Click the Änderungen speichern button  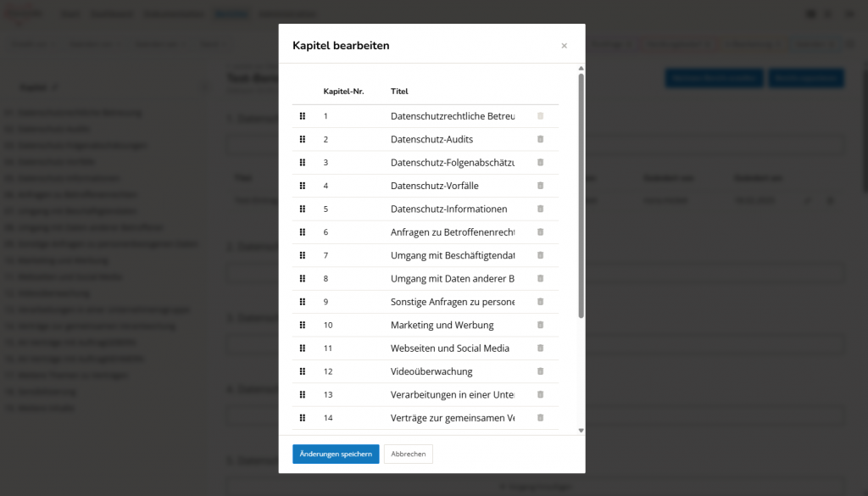tap(337, 454)
